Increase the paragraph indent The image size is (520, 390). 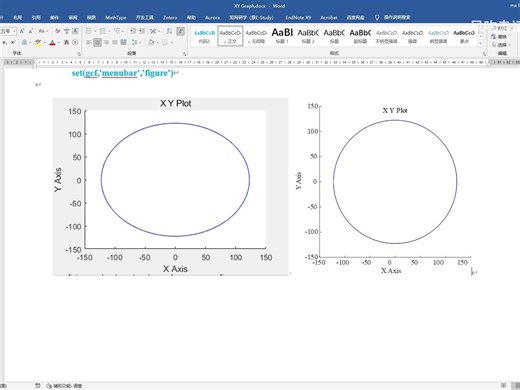click(142, 31)
